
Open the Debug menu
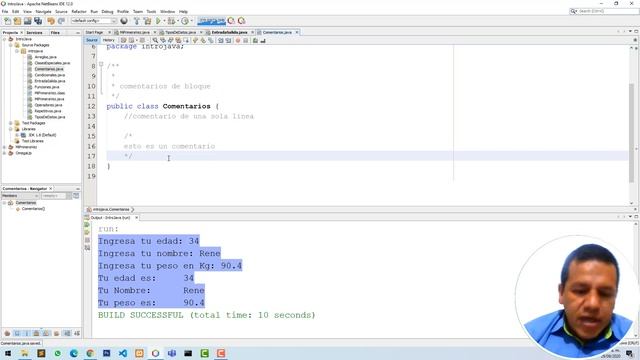107,11
